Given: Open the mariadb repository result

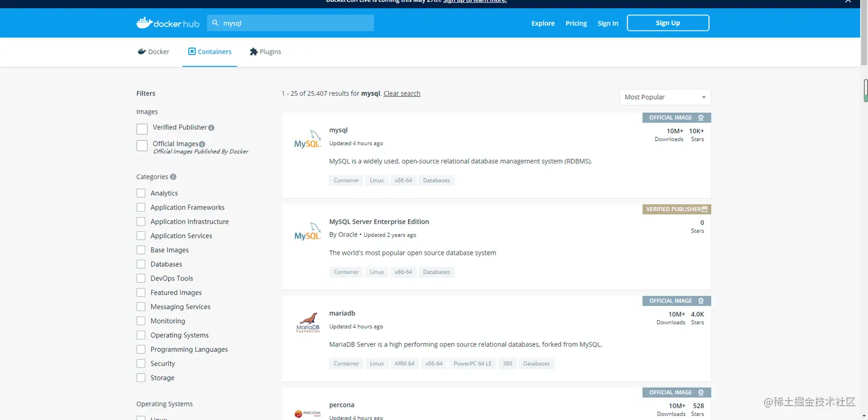Looking at the screenshot, I should [x=342, y=313].
